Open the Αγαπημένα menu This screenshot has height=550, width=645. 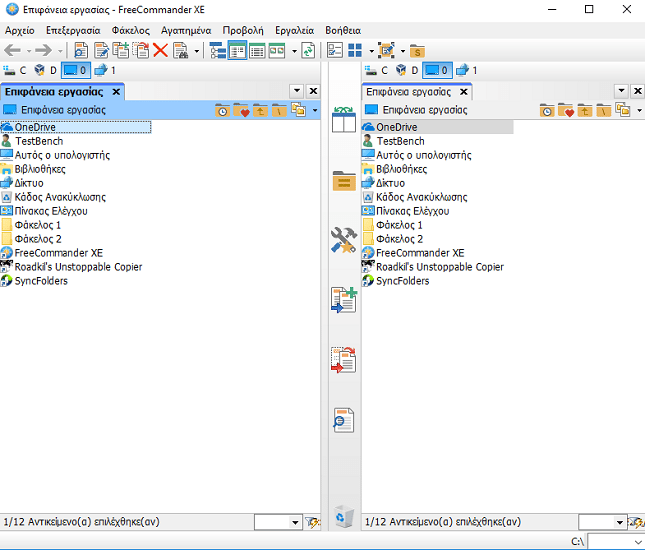pos(186,30)
